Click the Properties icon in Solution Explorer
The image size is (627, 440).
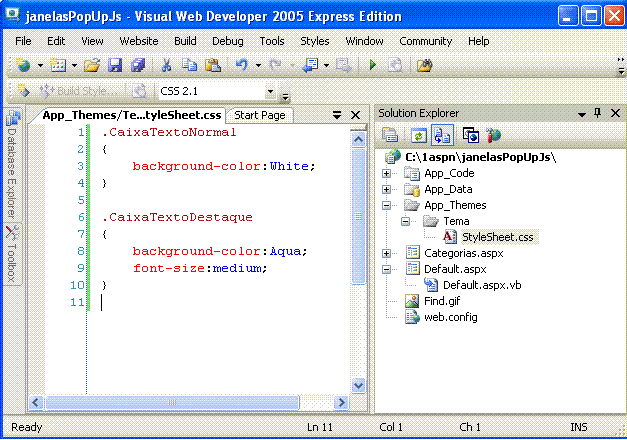point(390,135)
